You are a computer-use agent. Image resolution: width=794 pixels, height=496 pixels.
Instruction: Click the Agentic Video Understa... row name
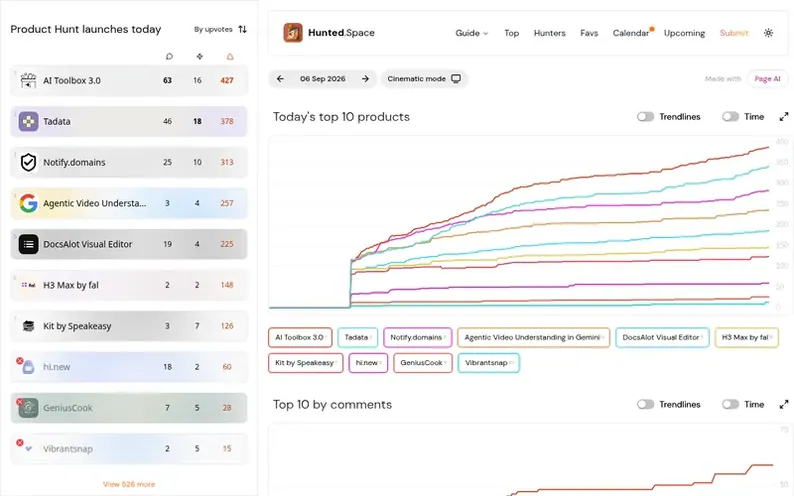(x=95, y=203)
